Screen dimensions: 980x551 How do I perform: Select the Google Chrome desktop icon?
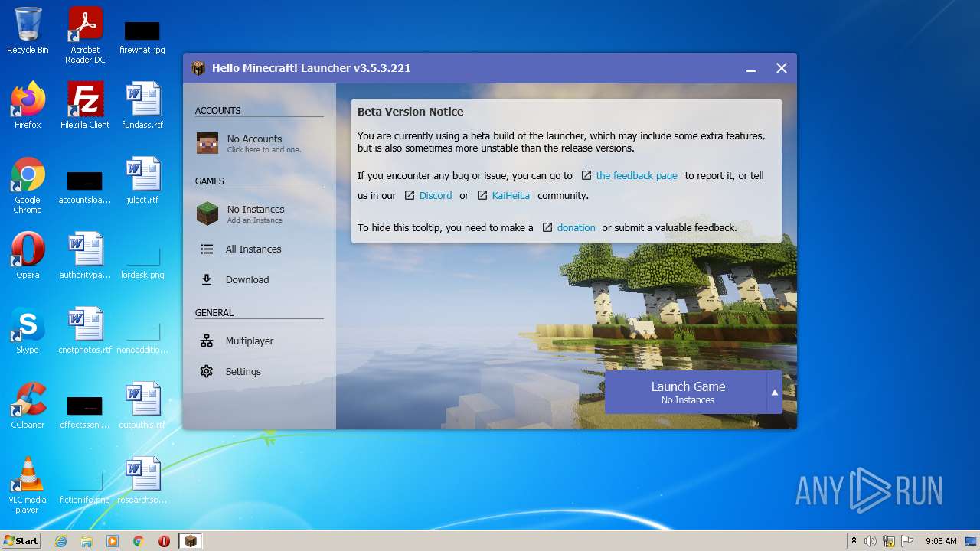point(28,185)
